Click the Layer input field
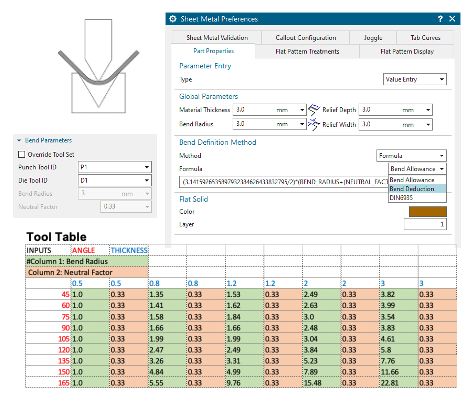The width and height of the screenshot is (466, 398). pyautogui.click(x=425, y=224)
